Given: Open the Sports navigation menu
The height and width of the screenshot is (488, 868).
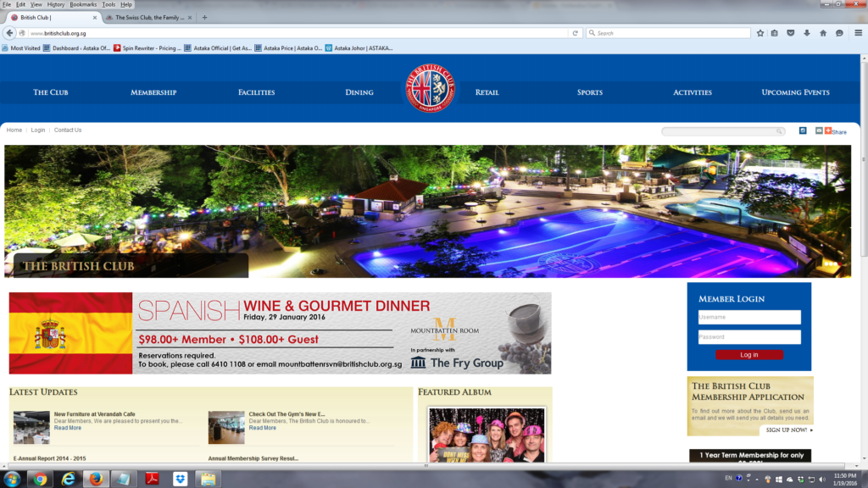Looking at the screenshot, I should click(590, 92).
